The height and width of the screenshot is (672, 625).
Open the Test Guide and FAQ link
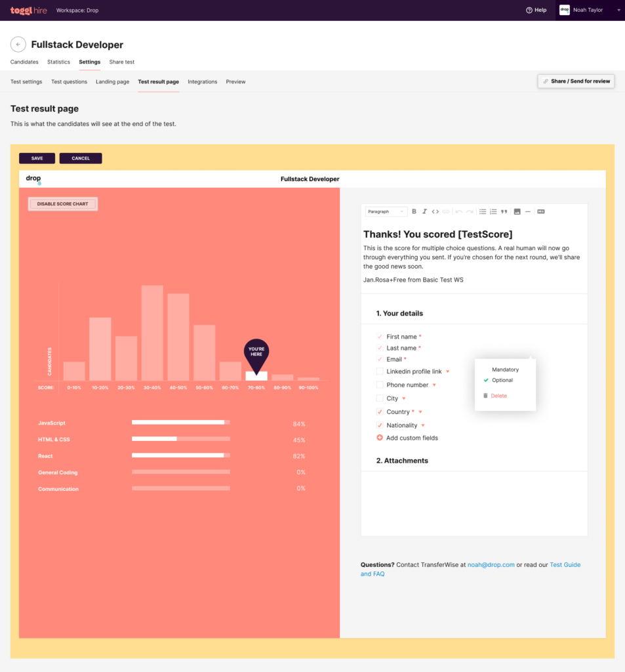[565, 565]
